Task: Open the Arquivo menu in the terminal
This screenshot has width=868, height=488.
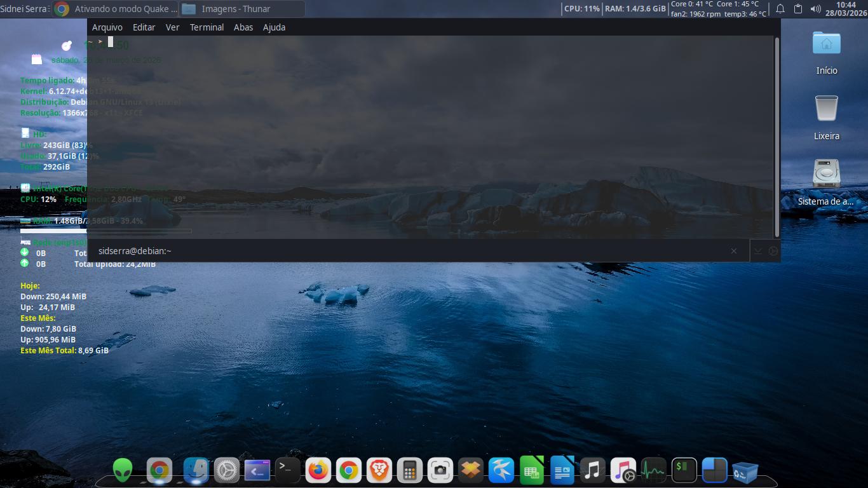Action: click(107, 27)
